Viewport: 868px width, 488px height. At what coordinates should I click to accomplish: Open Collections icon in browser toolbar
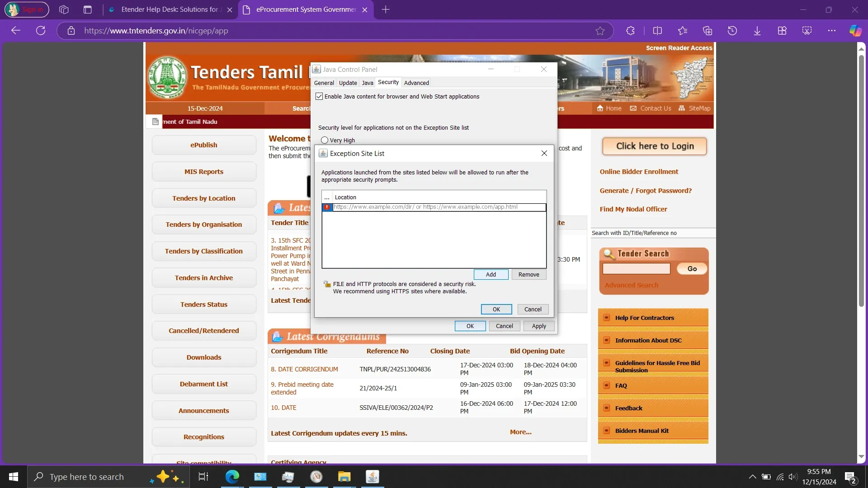(708, 31)
